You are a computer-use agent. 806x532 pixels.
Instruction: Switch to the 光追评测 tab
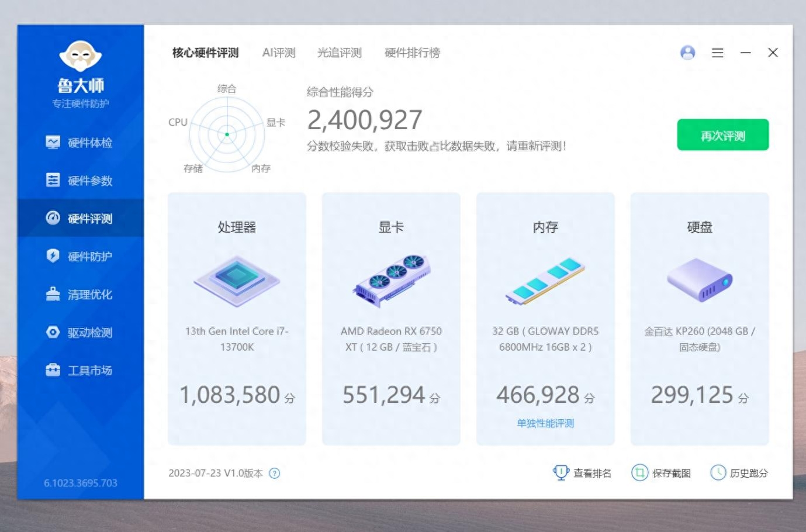(x=340, y=53)
